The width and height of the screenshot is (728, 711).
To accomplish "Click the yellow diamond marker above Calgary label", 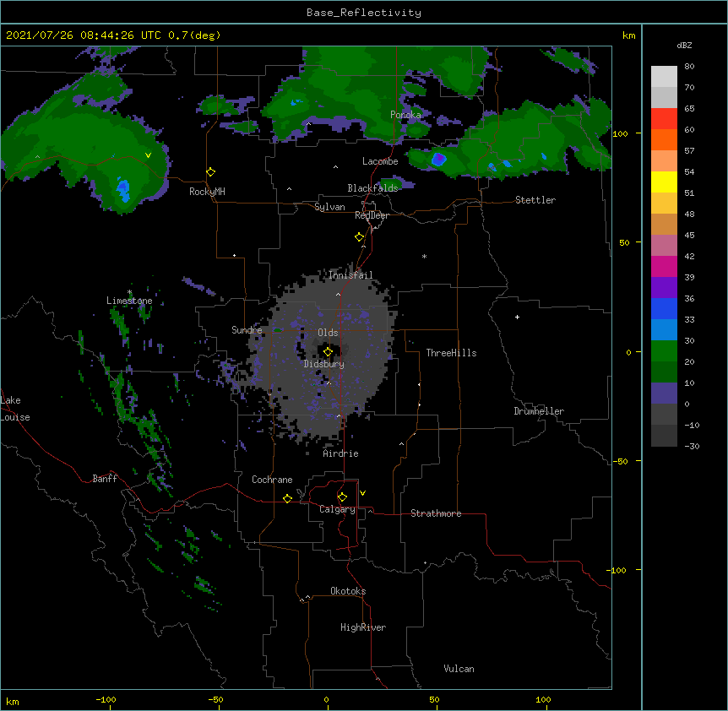I will tap(342, 497).
